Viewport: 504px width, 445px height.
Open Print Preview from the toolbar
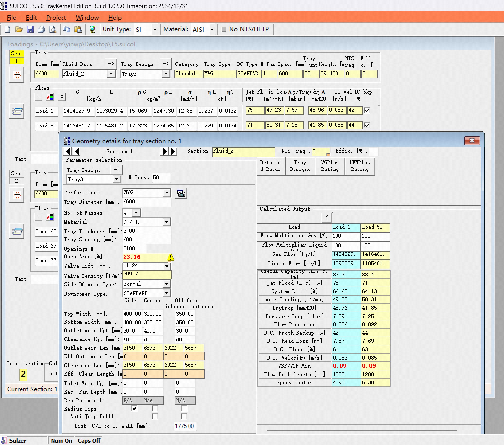point(52,30)
